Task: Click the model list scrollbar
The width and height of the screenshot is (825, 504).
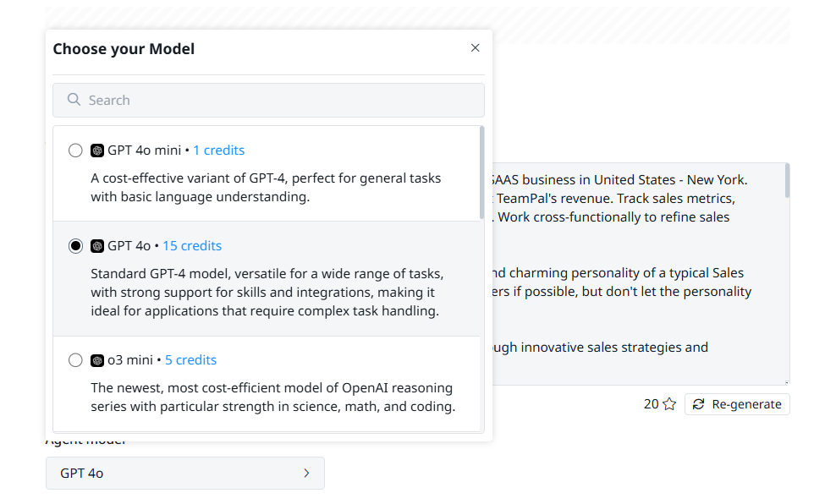Action: coord(482,173)
